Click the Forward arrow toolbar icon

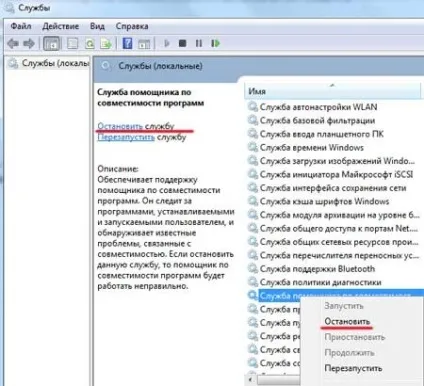click(29, 43)
